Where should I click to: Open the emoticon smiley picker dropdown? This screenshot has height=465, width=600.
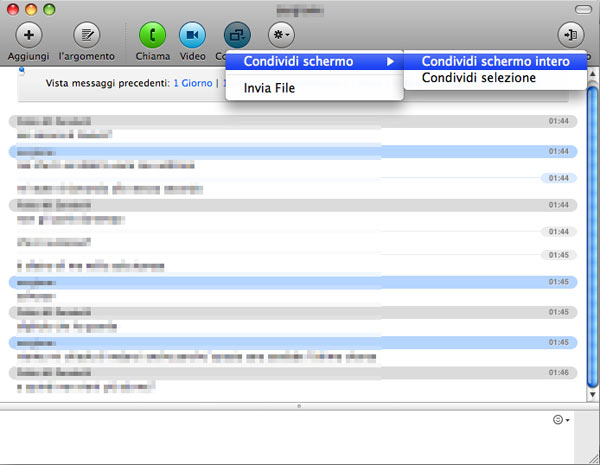coord(561,420)
